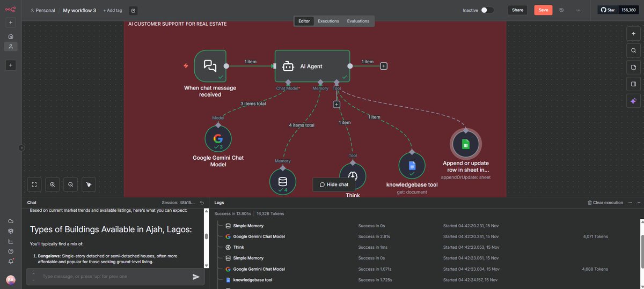The width and height of the screenshot is (644, 289).
Task: Send the chat message with the arrow icon
Action: coord(196,277)
